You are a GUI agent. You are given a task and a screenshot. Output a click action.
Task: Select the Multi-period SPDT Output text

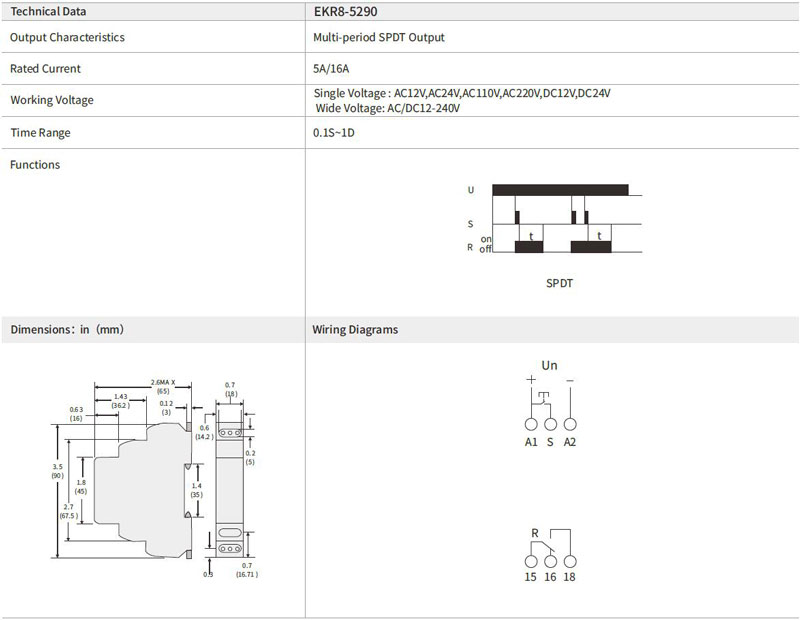(x=379, y=37)
